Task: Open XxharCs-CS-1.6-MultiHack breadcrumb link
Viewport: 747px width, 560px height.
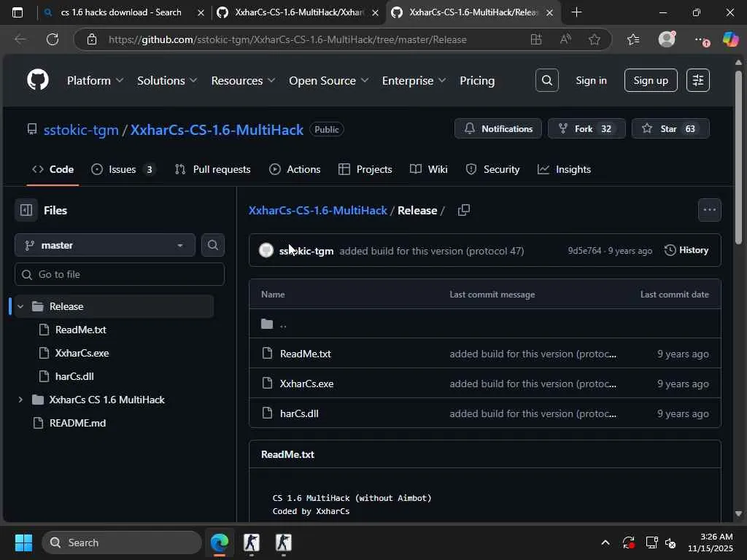Action: pos(318,210)
